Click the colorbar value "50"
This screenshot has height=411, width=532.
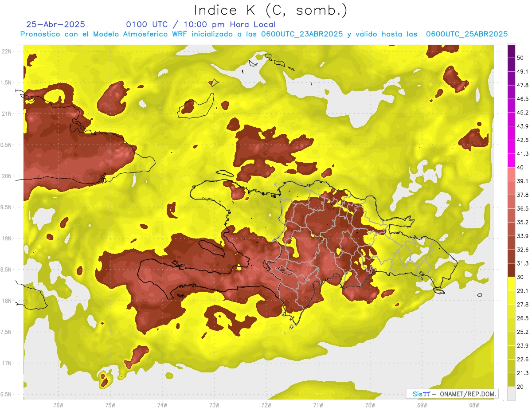click(520, 58)
